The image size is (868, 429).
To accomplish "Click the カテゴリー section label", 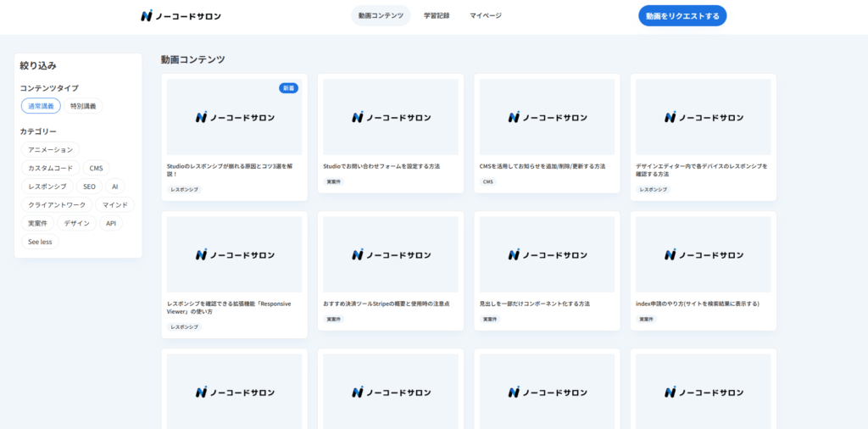I will click(38, 131).
